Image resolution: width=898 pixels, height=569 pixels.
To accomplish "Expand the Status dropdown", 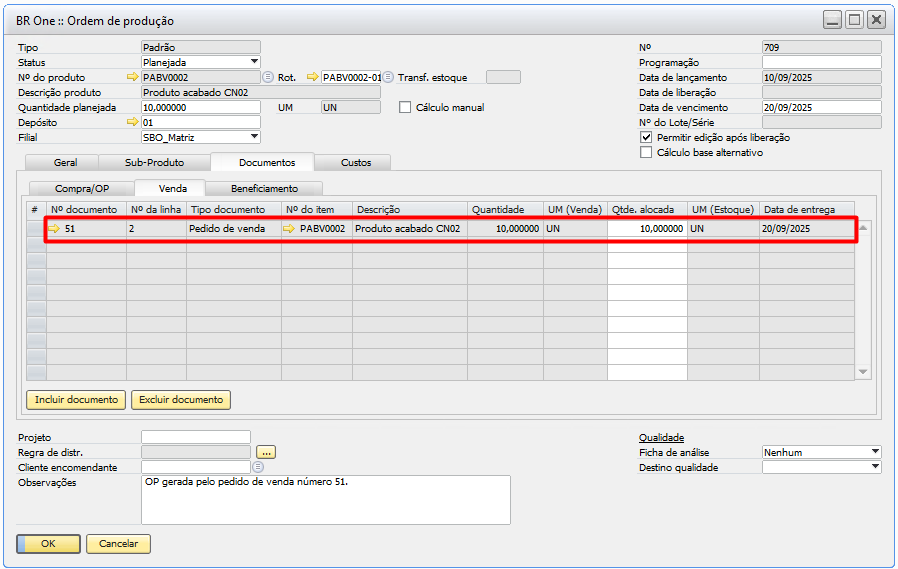I will 254,62.
